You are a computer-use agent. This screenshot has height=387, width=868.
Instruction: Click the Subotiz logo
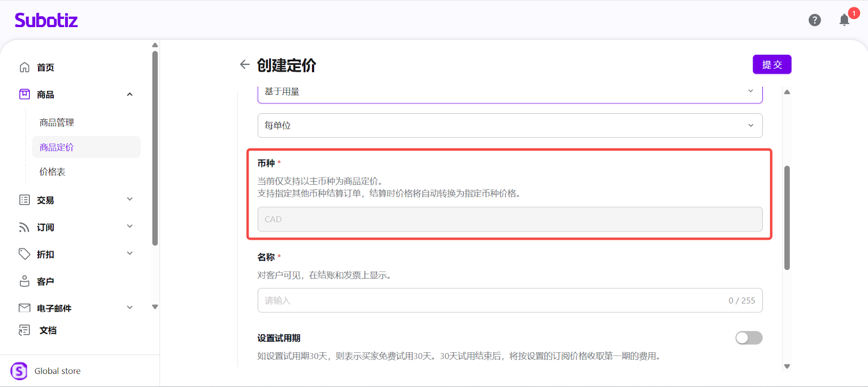[46, 20]
